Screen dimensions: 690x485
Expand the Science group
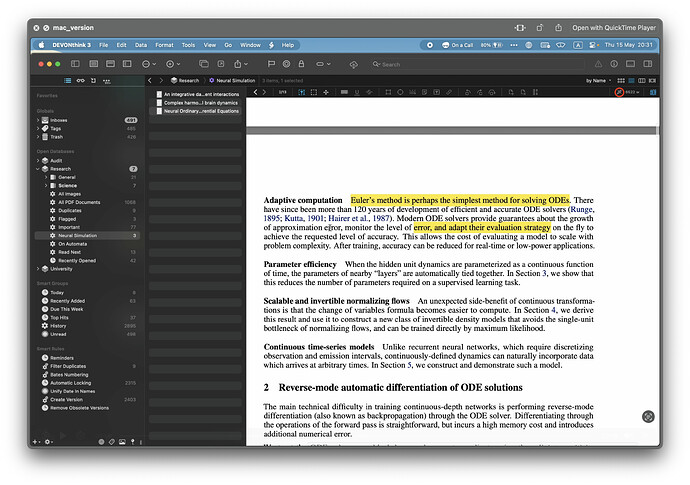(46, 186)
